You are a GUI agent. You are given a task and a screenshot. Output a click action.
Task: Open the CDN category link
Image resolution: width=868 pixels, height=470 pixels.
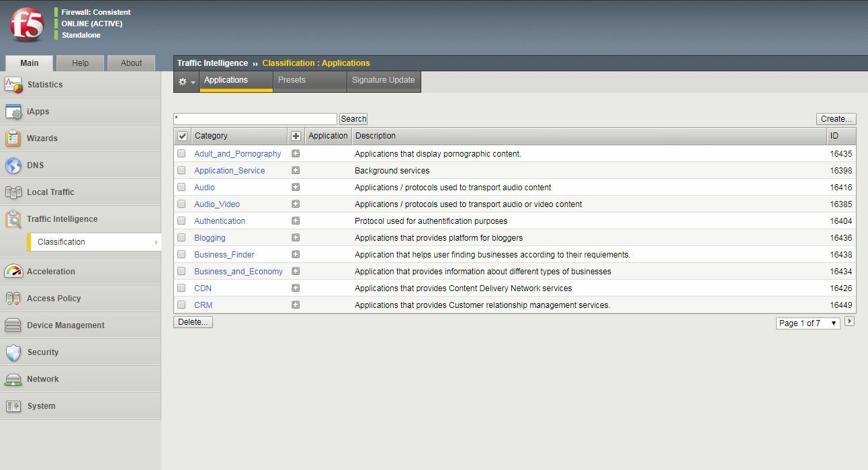coord(203,288)
